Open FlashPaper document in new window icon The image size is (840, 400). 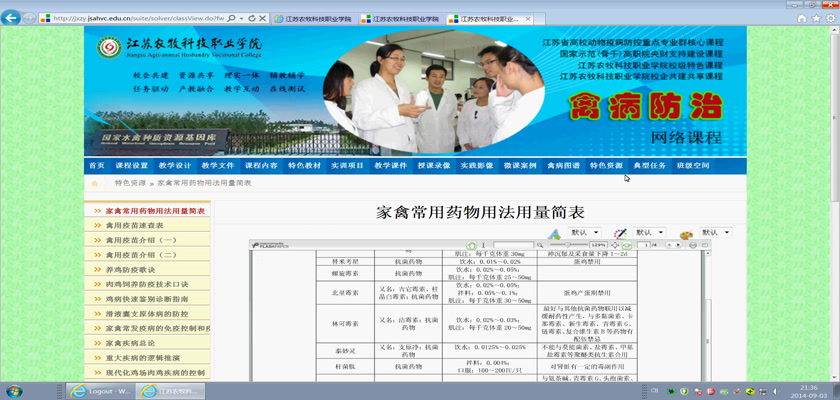click(705, 245)
